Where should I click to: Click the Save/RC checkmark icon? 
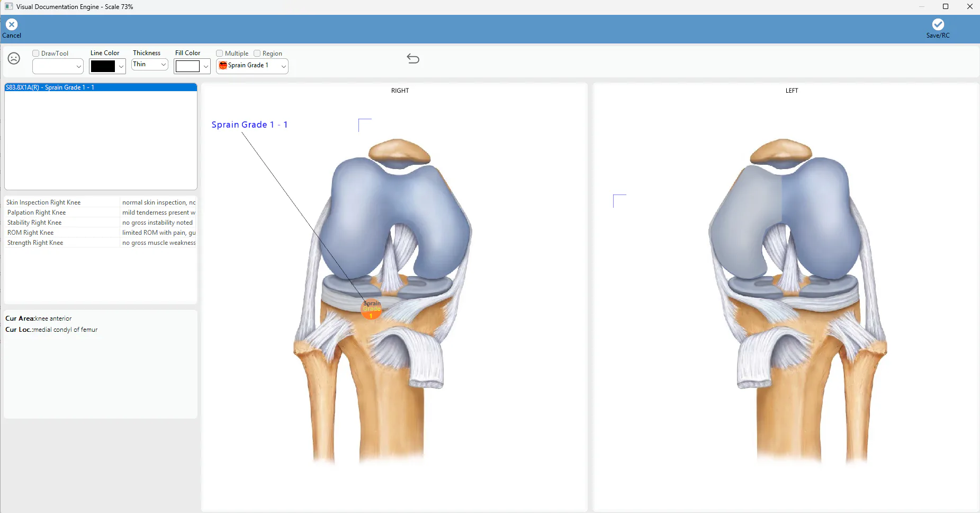coord(938,24)
